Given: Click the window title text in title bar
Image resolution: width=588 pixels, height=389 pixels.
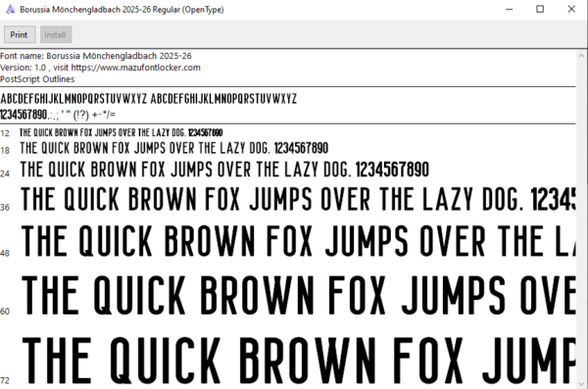Looking at the screenshot, I should tap(122, 10).
